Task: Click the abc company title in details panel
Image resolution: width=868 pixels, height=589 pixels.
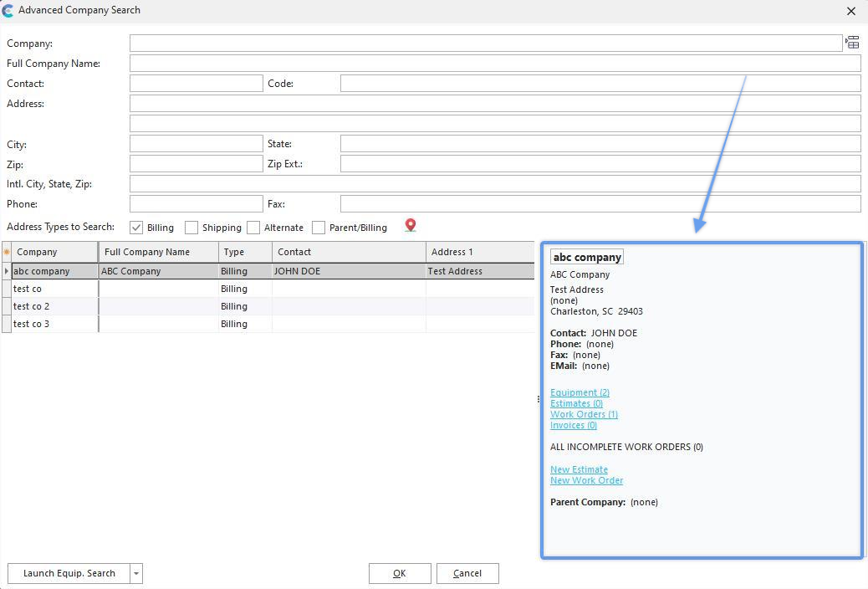Action: (x=587, y=257)
